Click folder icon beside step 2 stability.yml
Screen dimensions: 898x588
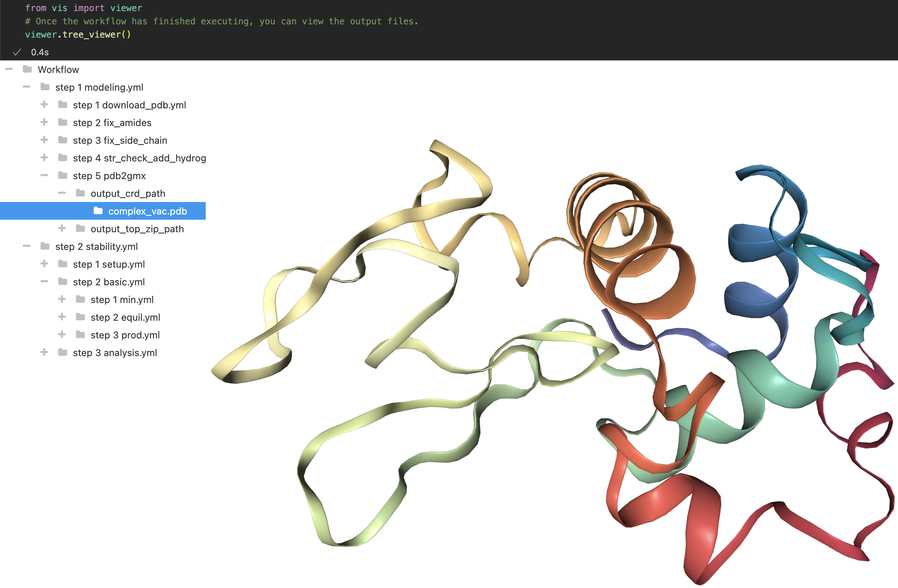tap(45, 246)
